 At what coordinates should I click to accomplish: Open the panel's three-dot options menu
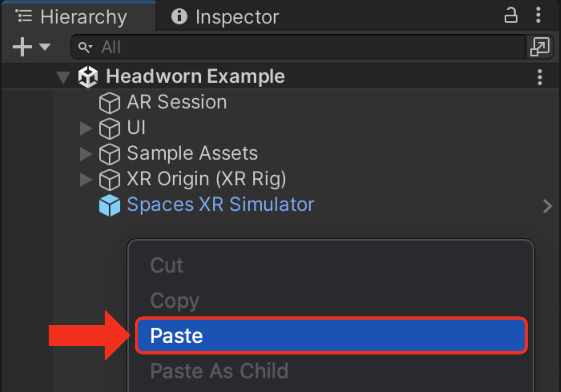[538, 15]
